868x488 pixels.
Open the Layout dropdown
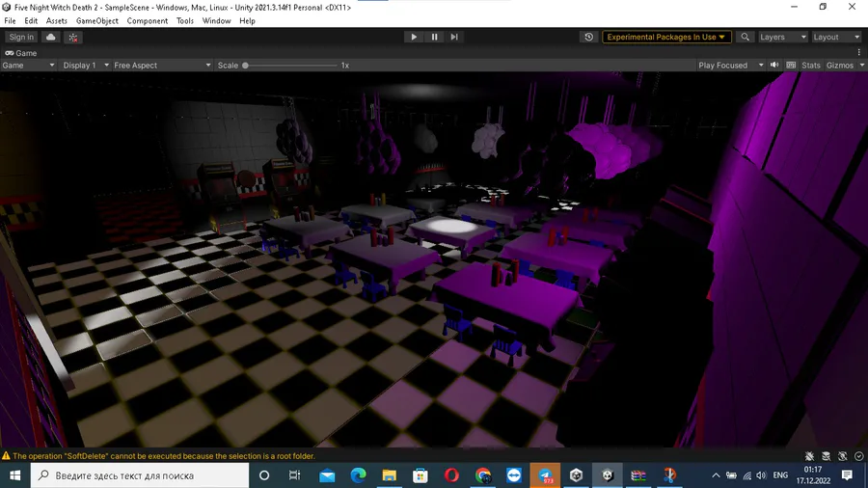[836, 37]
